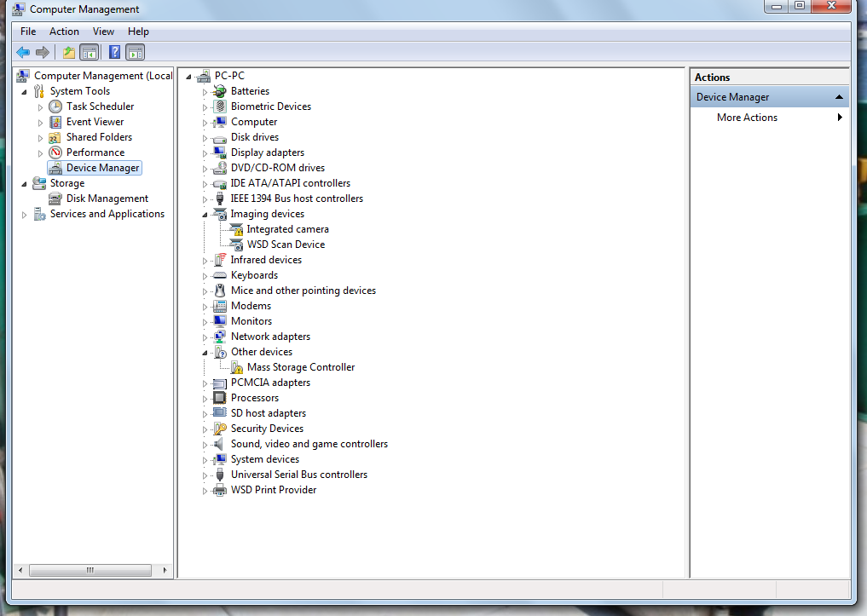
Task: Maximize the Computer Management window
Action: point(800,6)
